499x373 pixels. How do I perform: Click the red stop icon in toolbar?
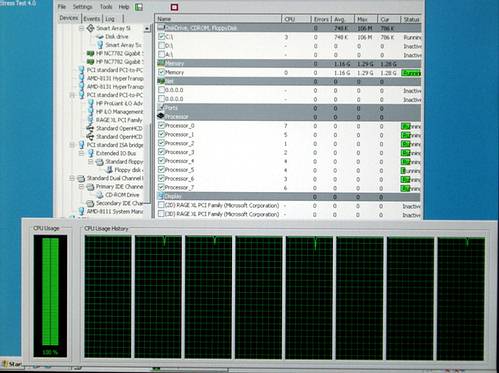pos(174,7)
